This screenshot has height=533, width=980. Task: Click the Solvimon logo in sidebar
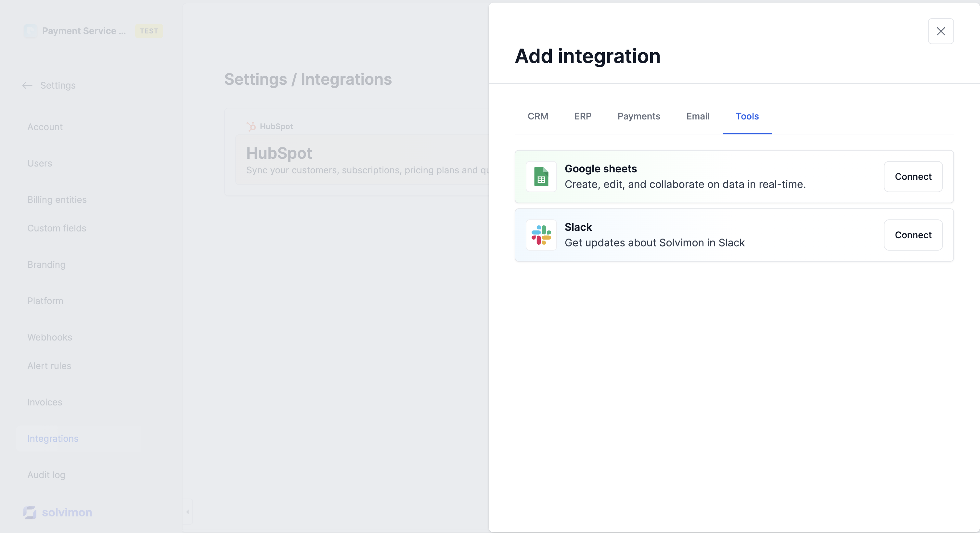point(58,512)
